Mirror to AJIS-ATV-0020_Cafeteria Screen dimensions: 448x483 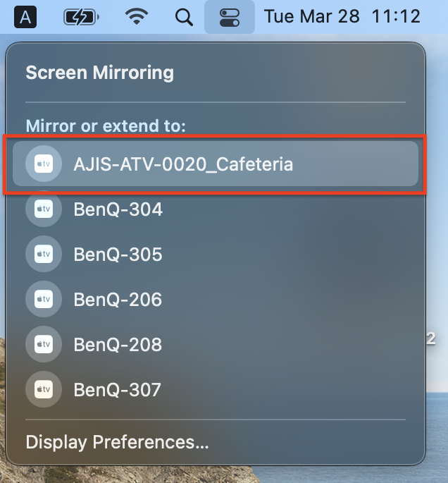click(183, 164)
